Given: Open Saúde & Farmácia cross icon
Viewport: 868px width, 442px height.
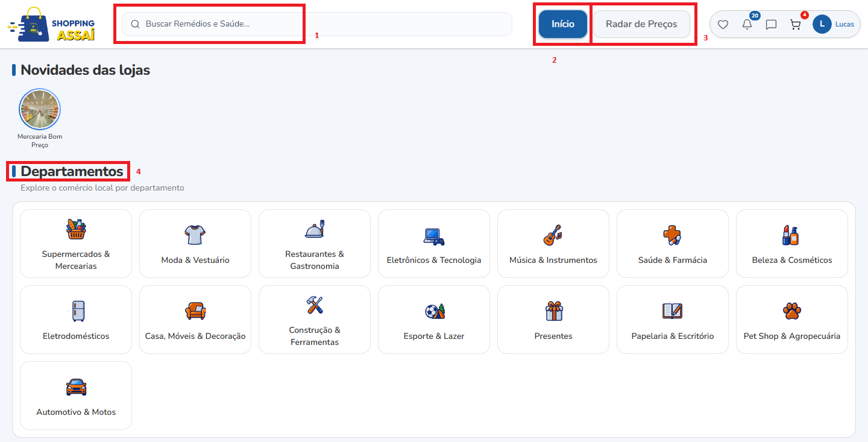Looking at the screenshot, I should click(x=673, y=235).
